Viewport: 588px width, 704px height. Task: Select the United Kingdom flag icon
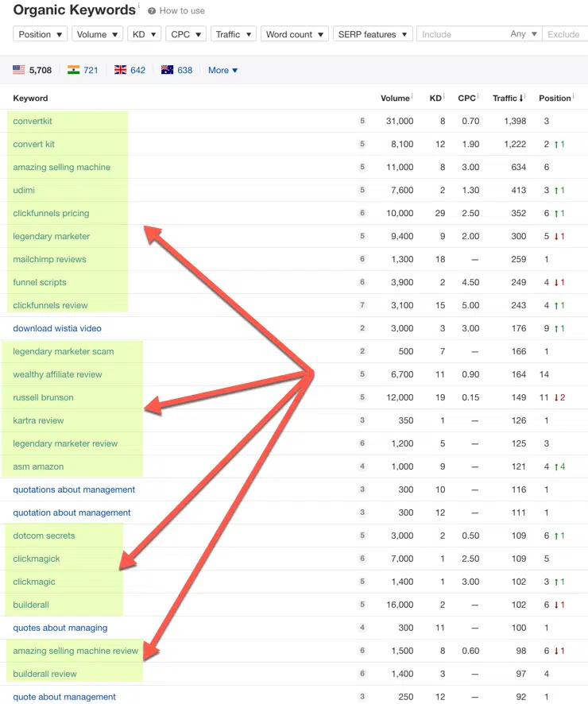(120, 70)
